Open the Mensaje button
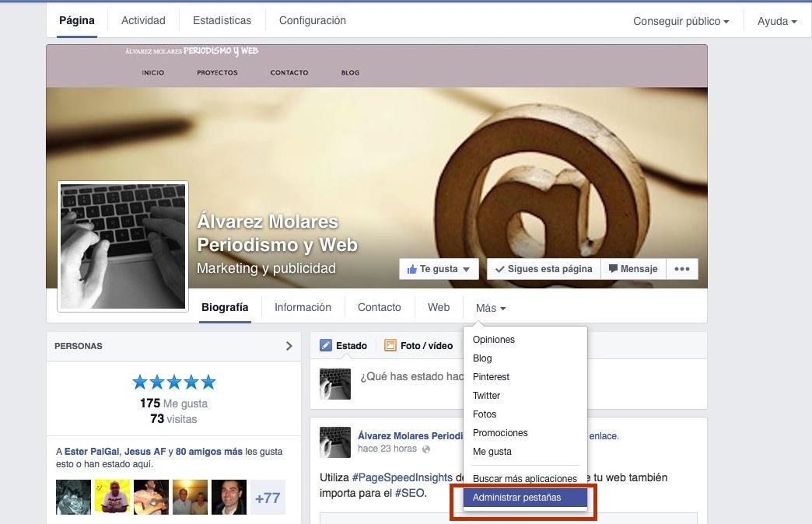This screenshot has width=812, height=524. (x=632, y=269)
